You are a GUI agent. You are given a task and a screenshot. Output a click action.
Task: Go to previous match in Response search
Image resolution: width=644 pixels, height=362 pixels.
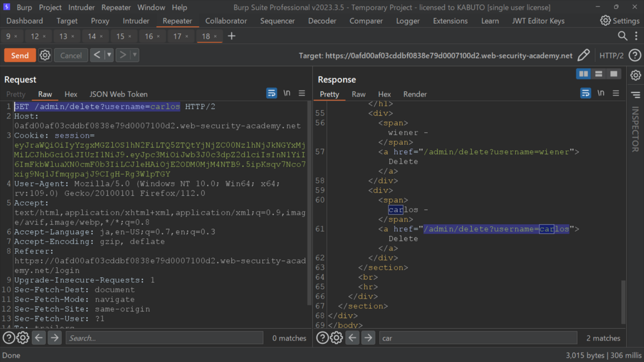[352, 338]
